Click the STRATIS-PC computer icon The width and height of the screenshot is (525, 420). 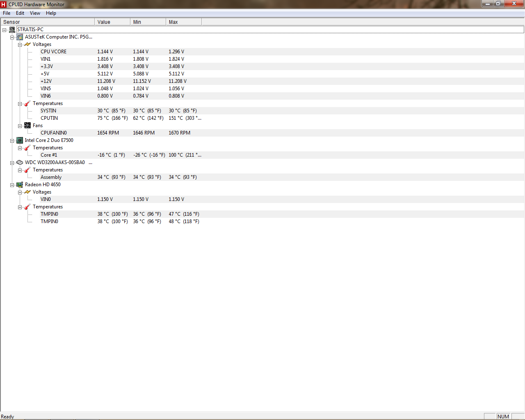tap(12, 30)
